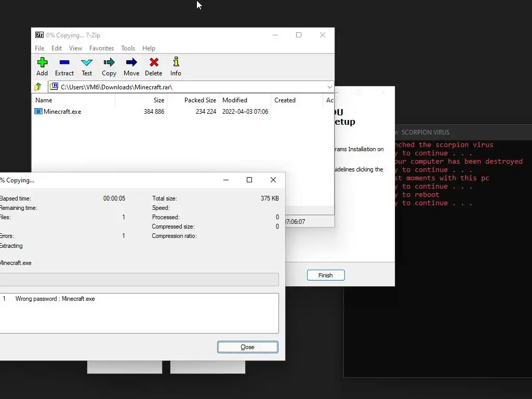Click the Add toolbar icon in 7-Zip
Screen dimensions: 532x399
(x=42, y=62)
